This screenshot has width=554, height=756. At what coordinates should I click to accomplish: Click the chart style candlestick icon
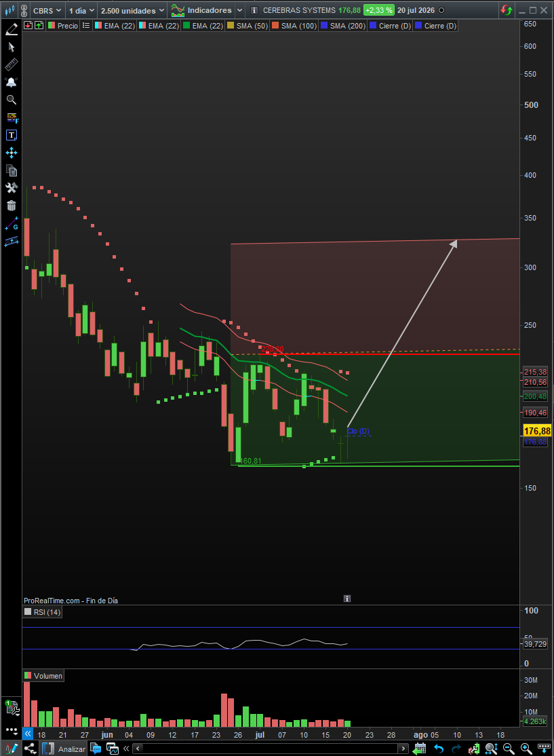[x=9, y=10]
